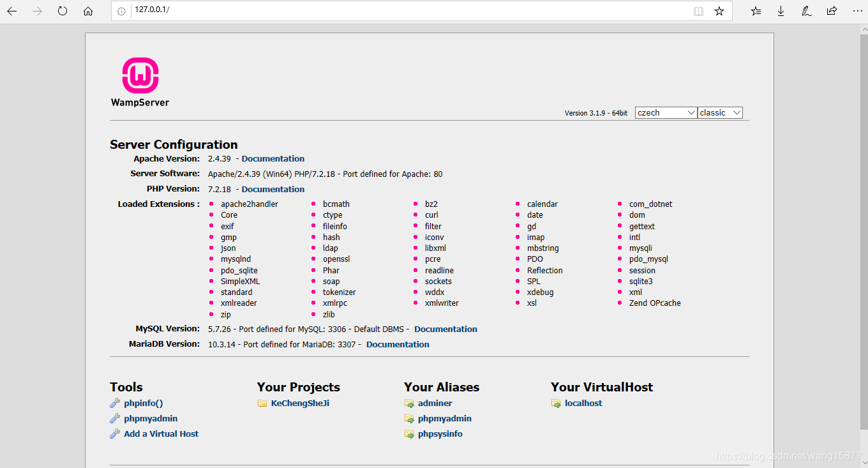Click the Server Software value text
The image size is (868, 468).
pos(325,174)
